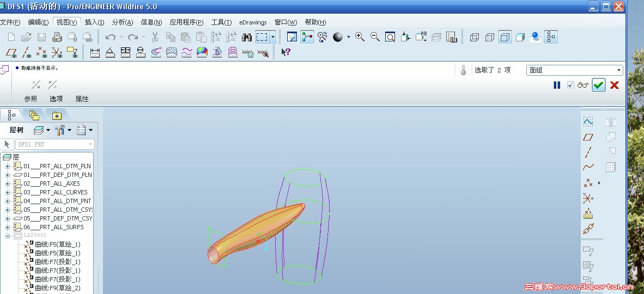Open the 视图 menu

click(x=66, y=22)
